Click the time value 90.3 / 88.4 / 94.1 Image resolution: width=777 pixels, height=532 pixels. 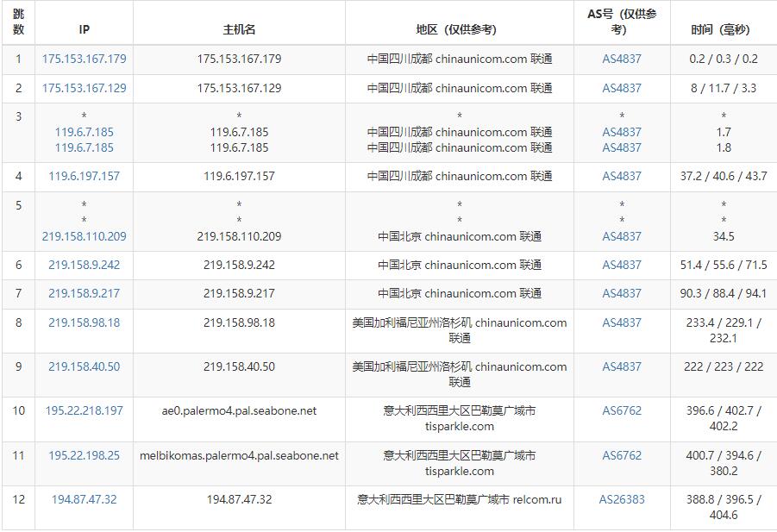tap(724, 293)
